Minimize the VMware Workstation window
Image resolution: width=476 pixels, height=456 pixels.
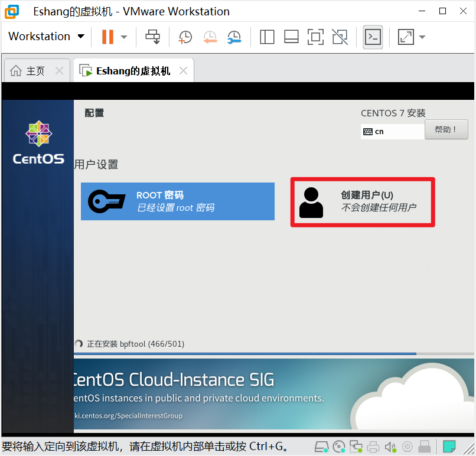pyautogui.click(x=422, y=11)
